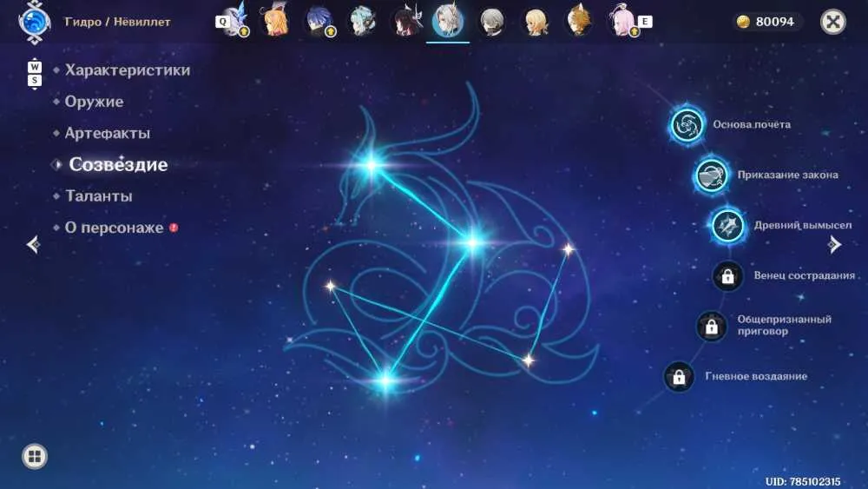This screenshot has width=868, height=489.
Task: Open the Основа почёта constellation icon
Action: pos(687,124)
